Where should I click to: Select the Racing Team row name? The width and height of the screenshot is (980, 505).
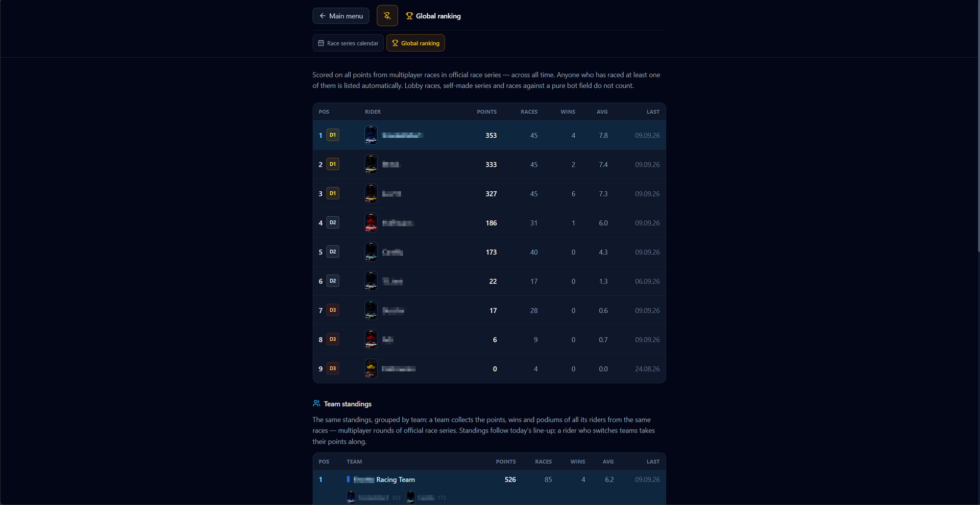pos(384,479)
